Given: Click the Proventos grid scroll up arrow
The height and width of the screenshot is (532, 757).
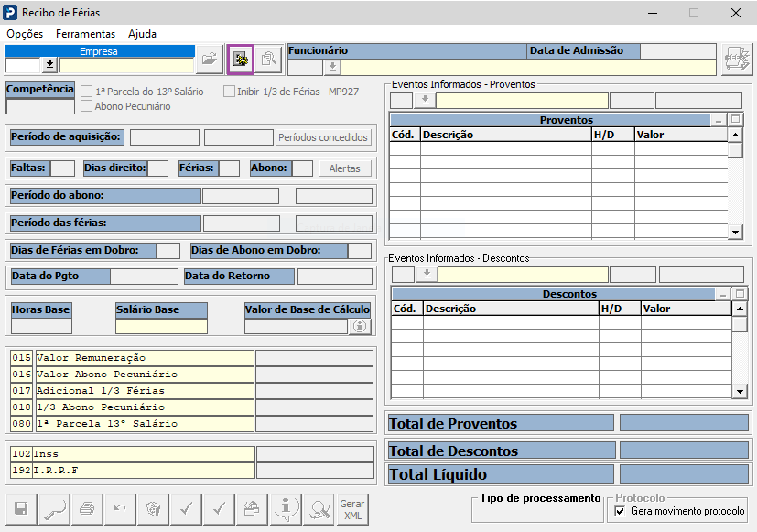Looking at the screenshot, I should coord(735,135).
